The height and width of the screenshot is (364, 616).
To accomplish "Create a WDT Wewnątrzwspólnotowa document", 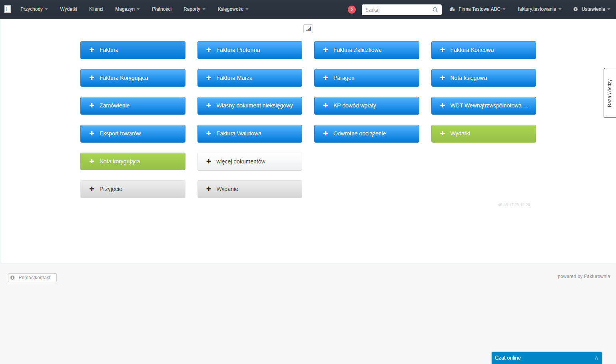I will tap(484, 105).
